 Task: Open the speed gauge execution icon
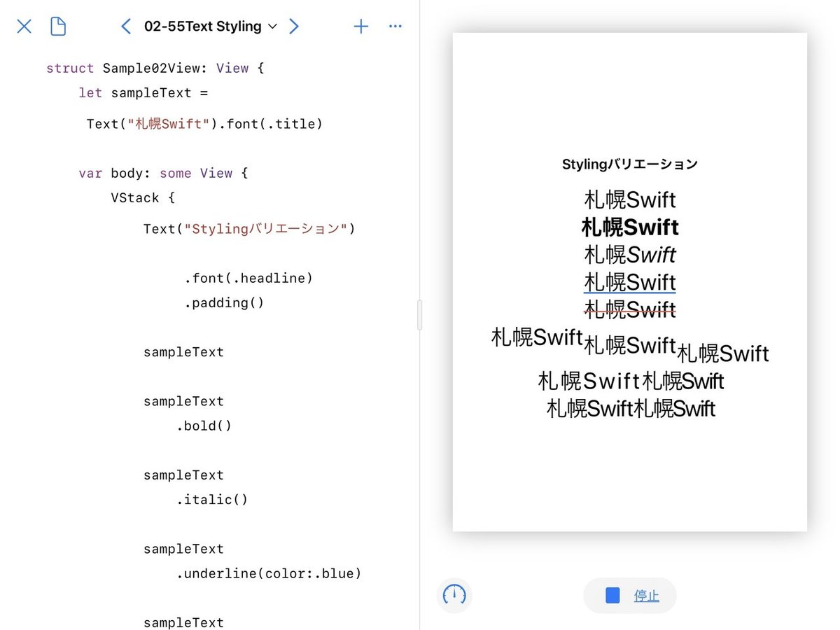coord(454,595)
